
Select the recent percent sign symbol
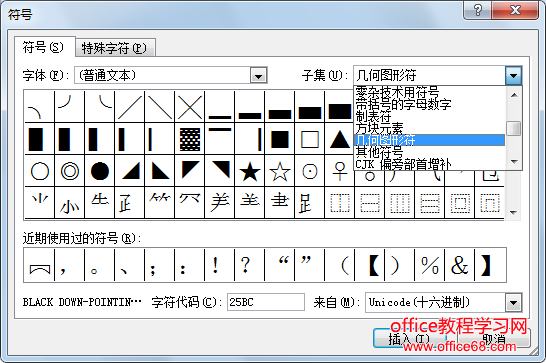(x=430, y=265)
